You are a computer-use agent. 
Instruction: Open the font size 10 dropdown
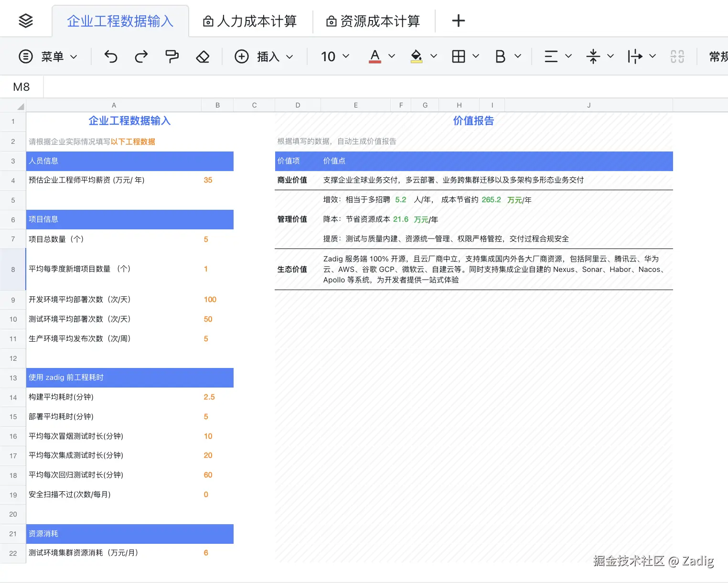335,56
